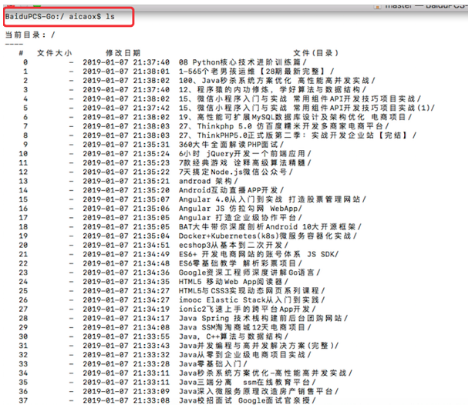
Task: Click the '文件大小' column header
Action: click(54, 53)
